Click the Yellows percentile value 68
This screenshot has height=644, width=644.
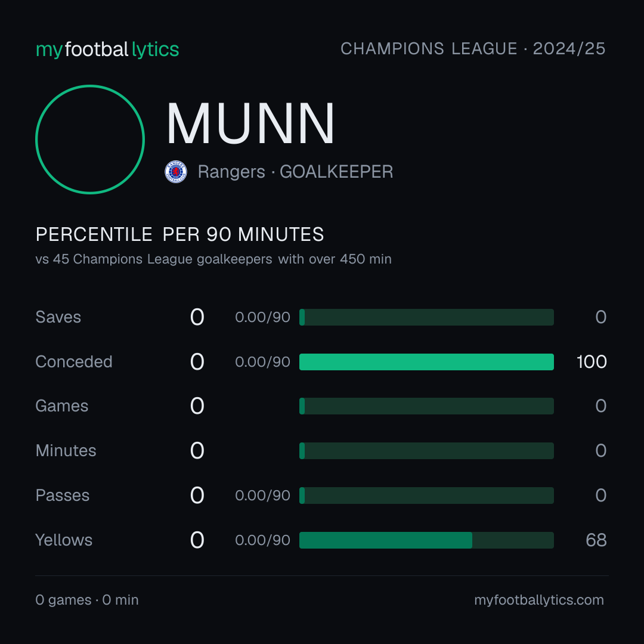(x=596, y=540)
